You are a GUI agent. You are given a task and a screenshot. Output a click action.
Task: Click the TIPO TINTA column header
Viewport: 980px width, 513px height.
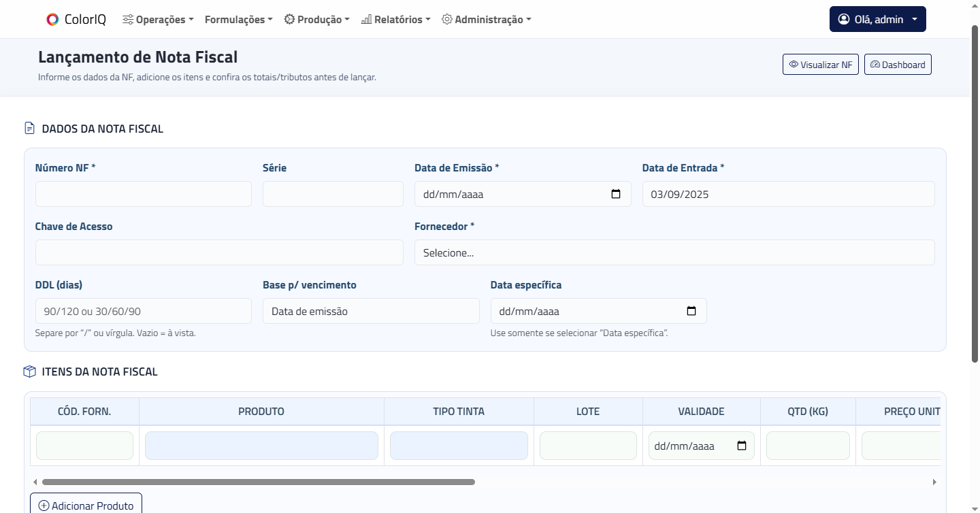tap(459, 412)
